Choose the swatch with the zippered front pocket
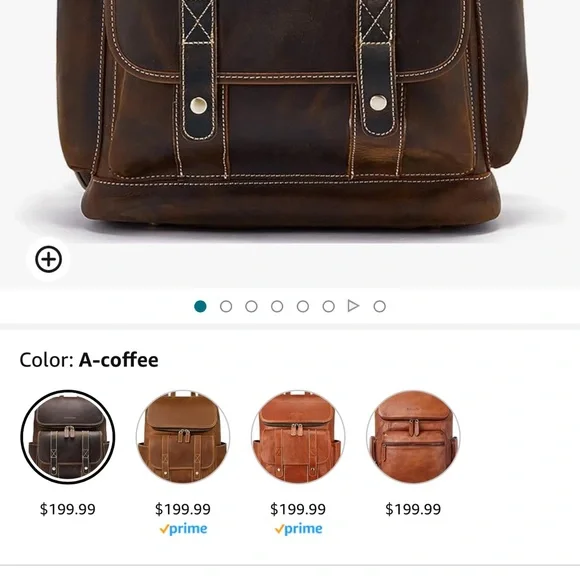Viewport: 580px width, 580px height. point(413,437)
